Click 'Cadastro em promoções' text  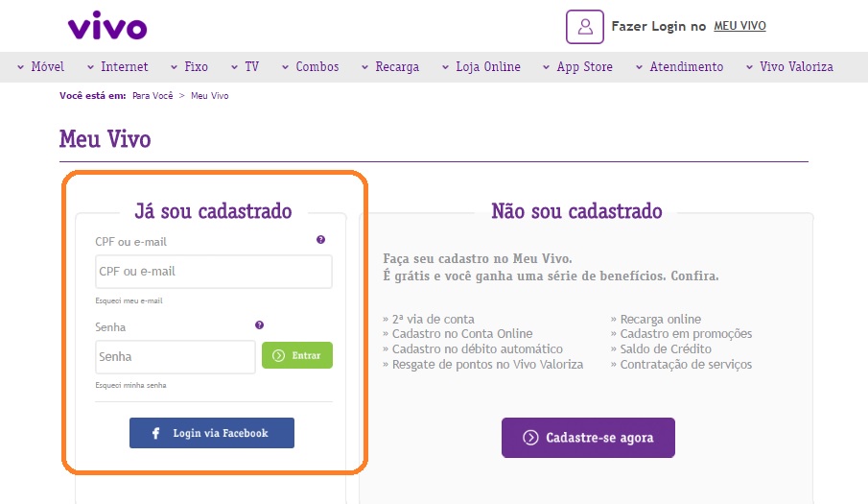(686, 334)
